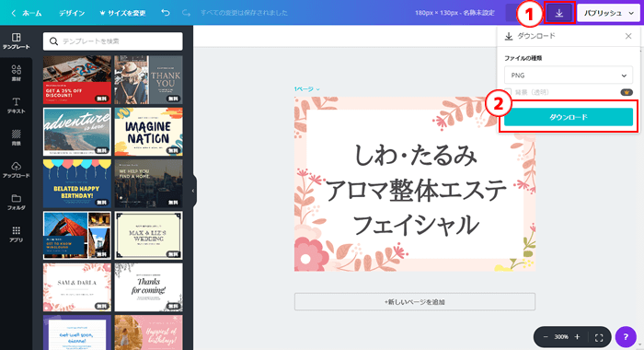Image resolution: width=644 pixels, height=350 pixels.
Task: Open the テンプレート sidebar panel
Action: (x=16, y=41)
